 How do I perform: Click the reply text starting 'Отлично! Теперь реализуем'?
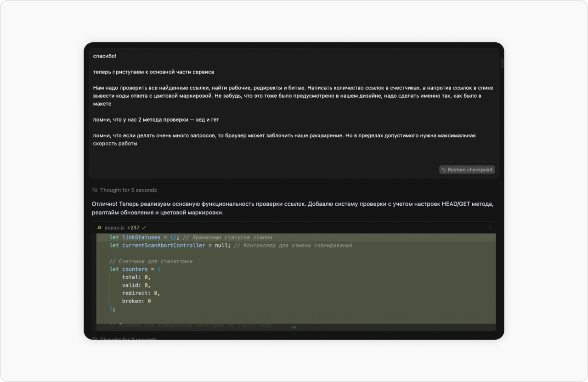click(293, 208)
